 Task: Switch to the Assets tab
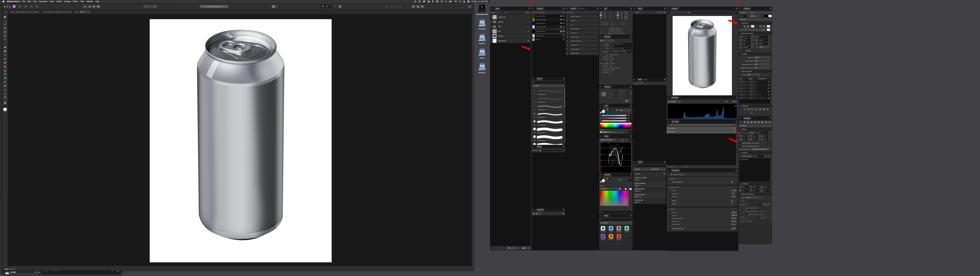click(645, 80)
